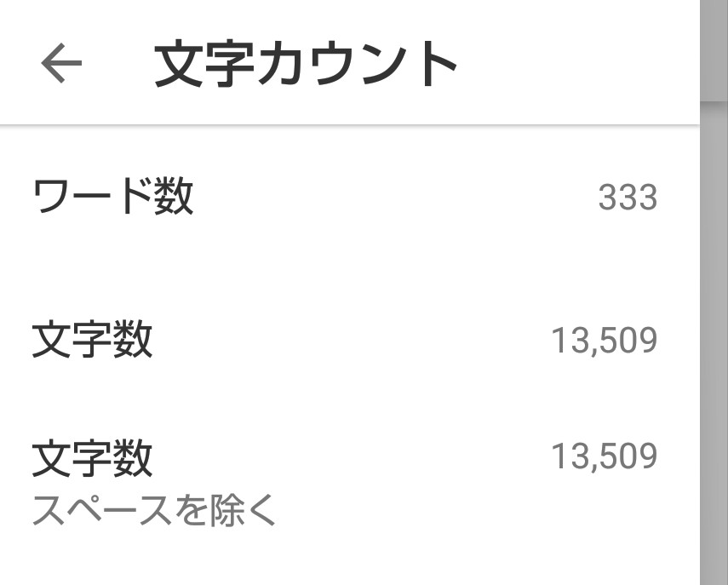Click the empty space between ワード数 and 333
This screenshot has height=585, width=728.
click(392, 198)
